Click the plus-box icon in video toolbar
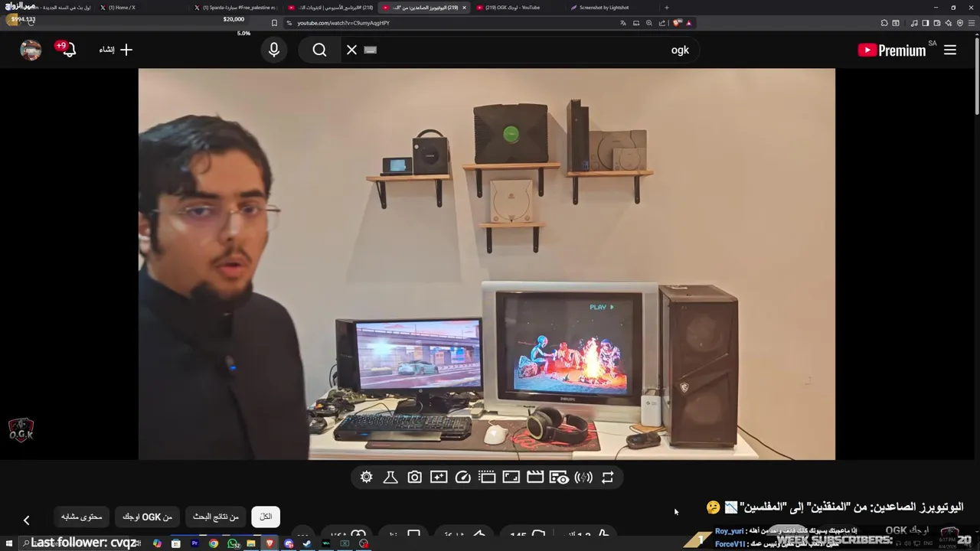 [439, 478]
